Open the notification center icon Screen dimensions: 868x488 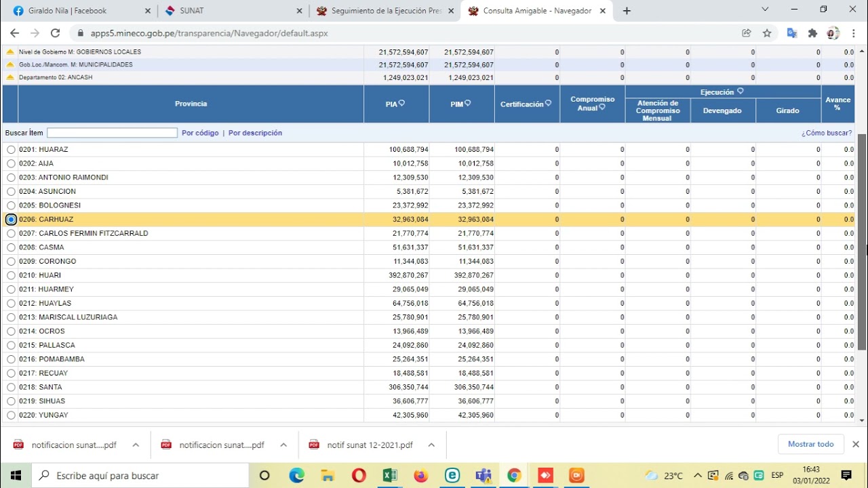pos(846,475)
